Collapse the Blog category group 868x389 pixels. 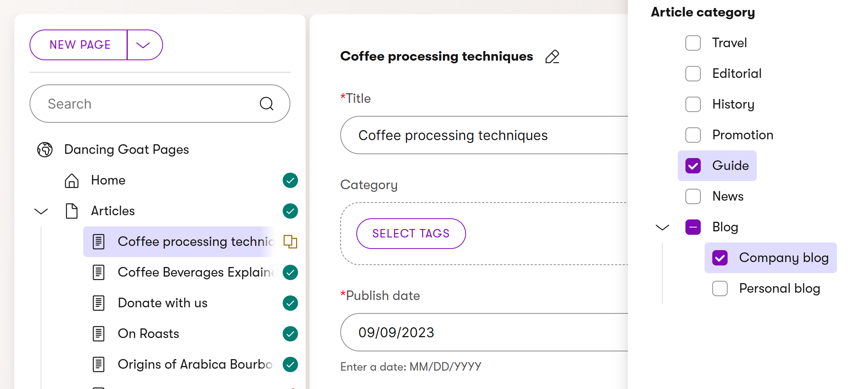click(x=662, y=227)
